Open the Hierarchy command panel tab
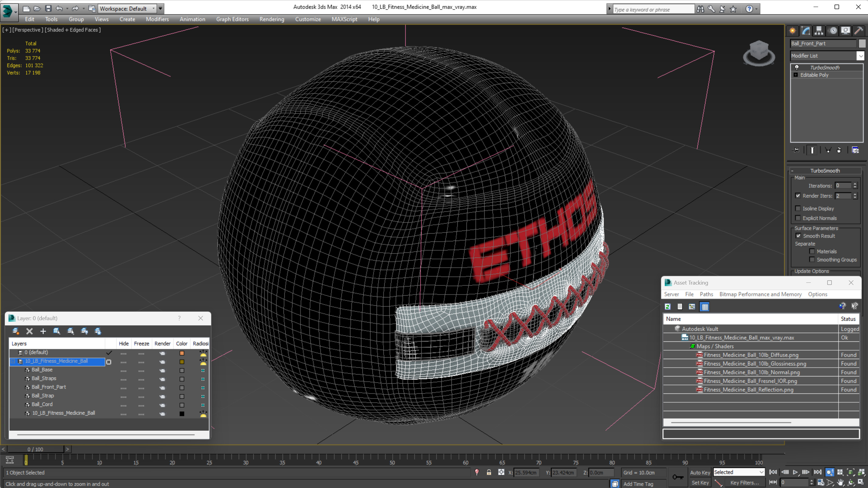Viewport: 868px width, 488px height. pos(819,31)
